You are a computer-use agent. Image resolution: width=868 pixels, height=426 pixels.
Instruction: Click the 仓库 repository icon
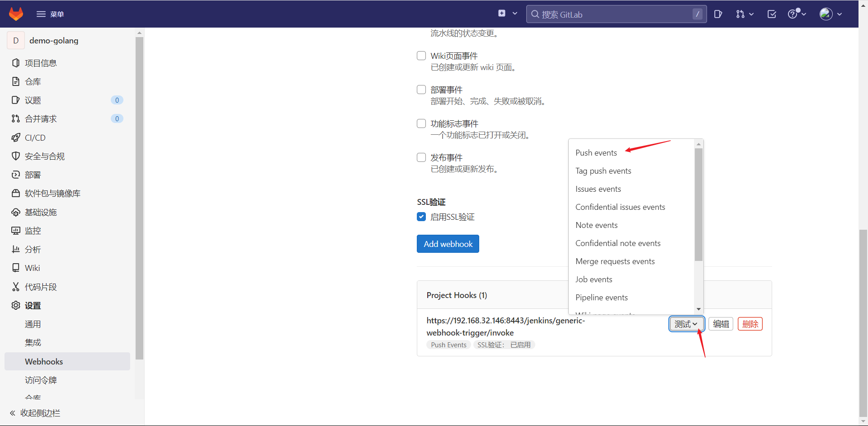(16, 81)
